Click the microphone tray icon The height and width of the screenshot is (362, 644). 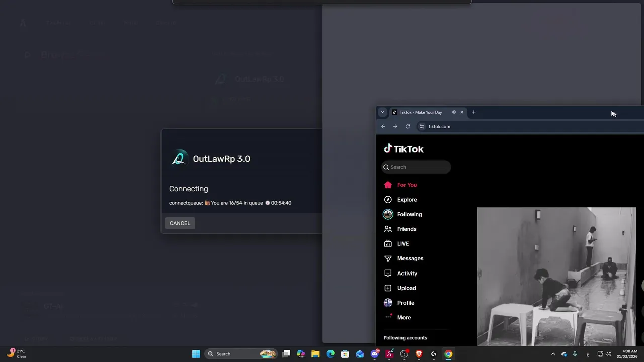(x=575, y=354)
